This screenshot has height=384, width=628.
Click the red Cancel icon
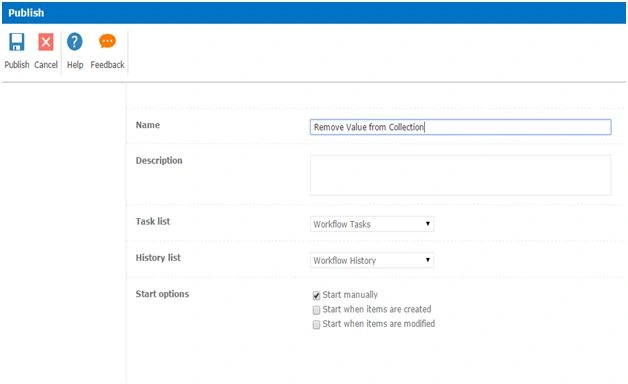46,42
